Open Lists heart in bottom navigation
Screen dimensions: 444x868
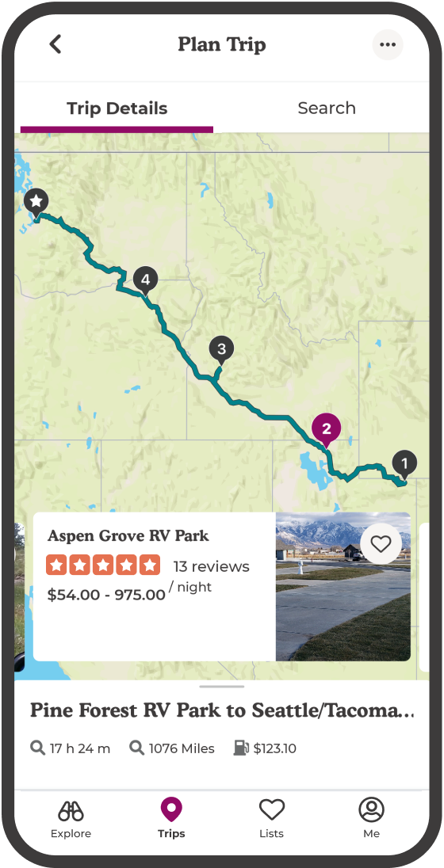[x=272, y=818]
